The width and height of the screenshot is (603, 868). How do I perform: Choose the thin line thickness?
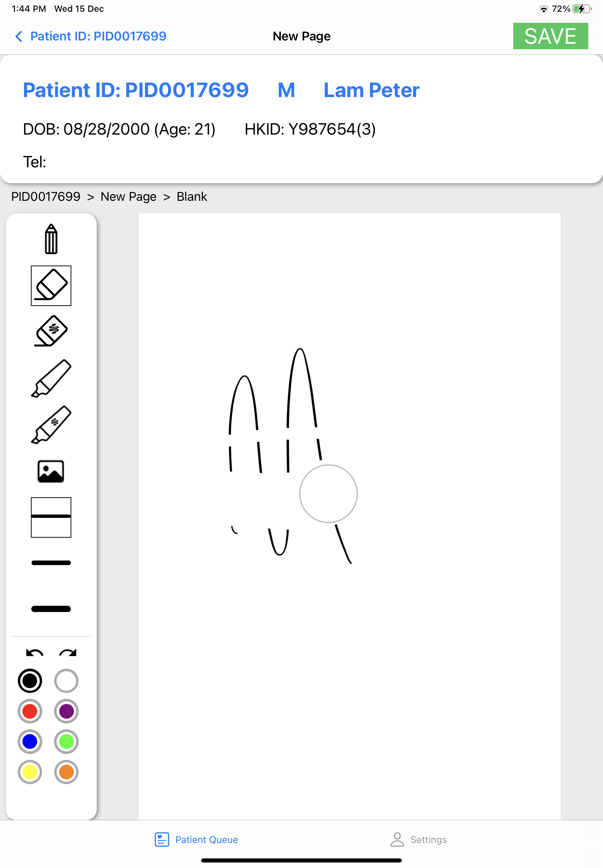click(51, 517)
